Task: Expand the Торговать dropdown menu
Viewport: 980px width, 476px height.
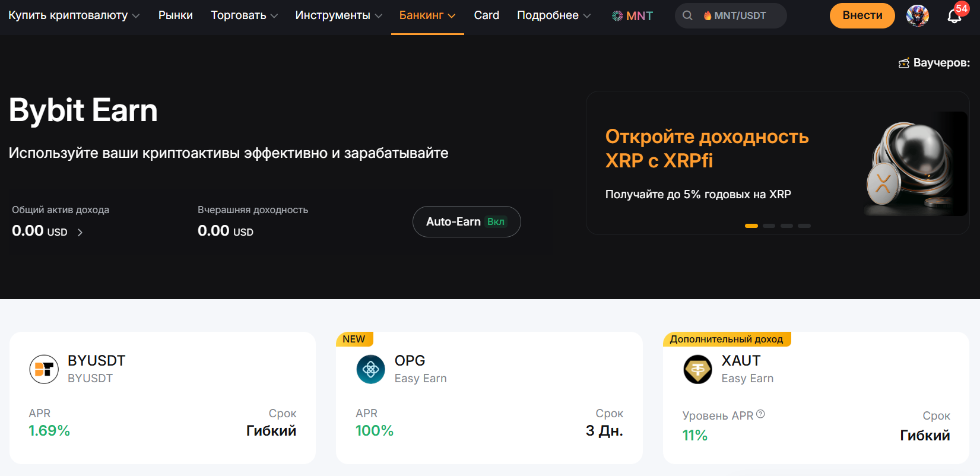Action: point(245,15)
